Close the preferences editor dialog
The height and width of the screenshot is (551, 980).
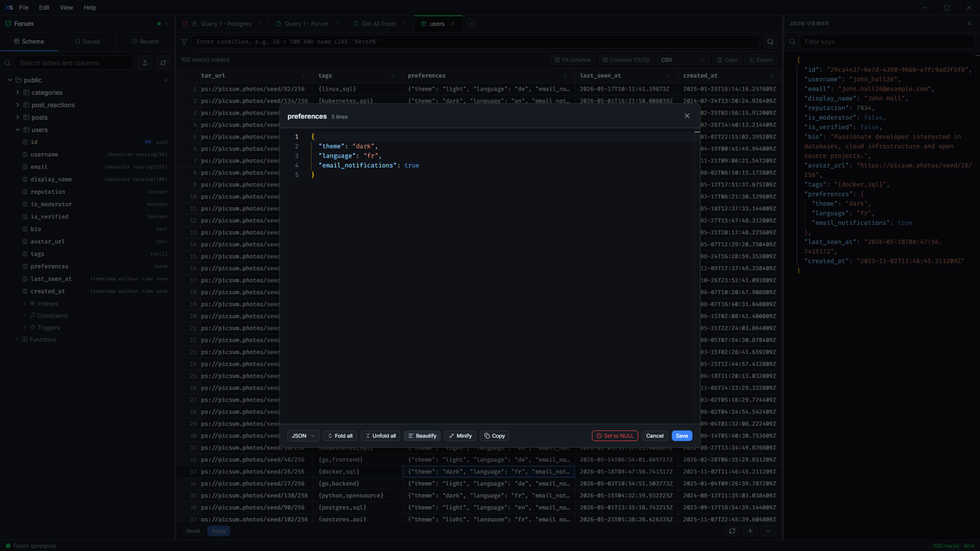pos(687,116)
